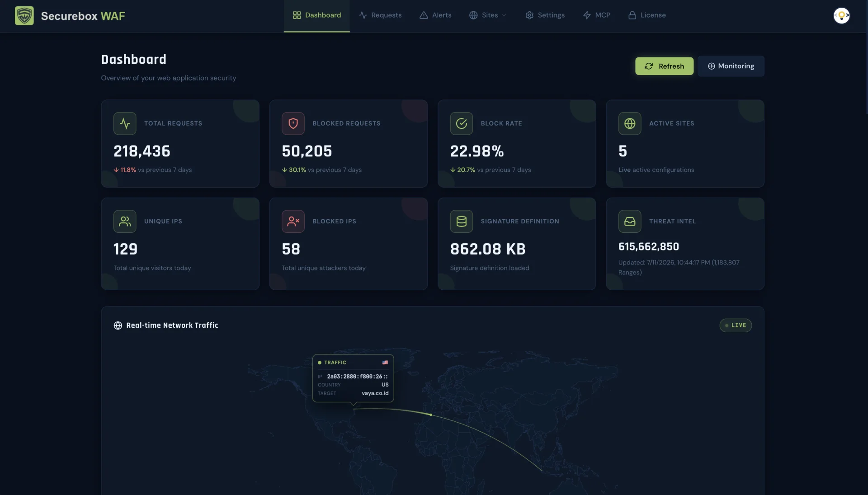868x495 pixels.
Task: Click the Monitoring crosshair icon
Action: pos(711,66)
